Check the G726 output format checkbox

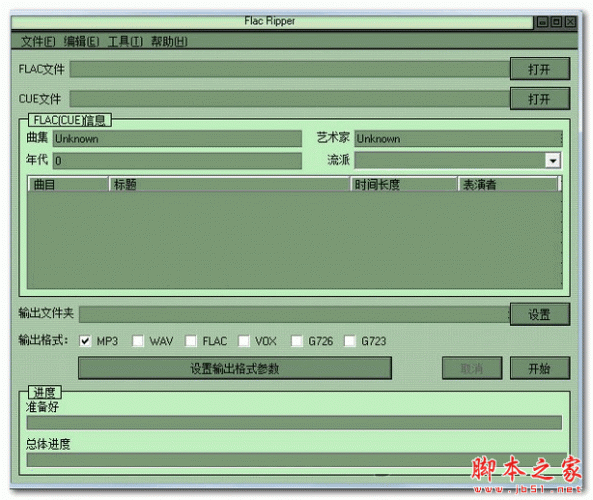pyautogui.click(x=297, y=341)
